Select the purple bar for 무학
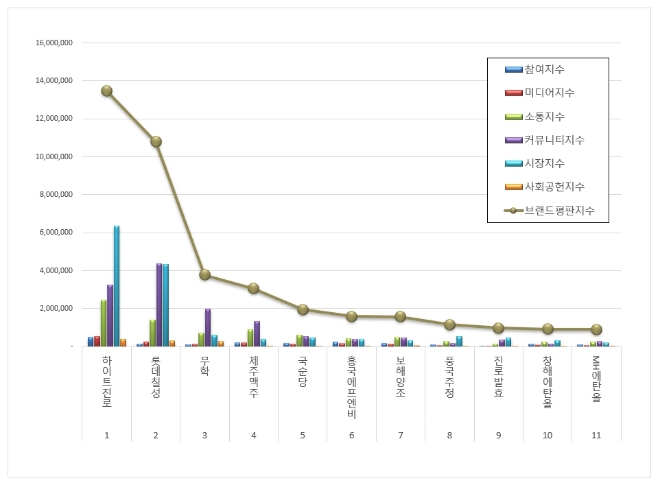This screenshot has width=660, height=485. tap(208, 327)
